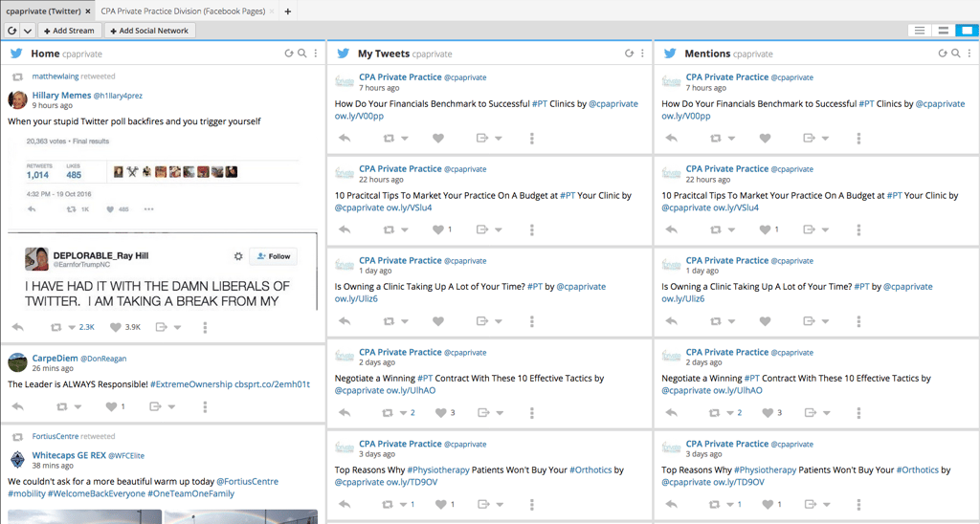
Task: Switch to the cpaprivate (Twitter) tab
Action: point(42,11)
